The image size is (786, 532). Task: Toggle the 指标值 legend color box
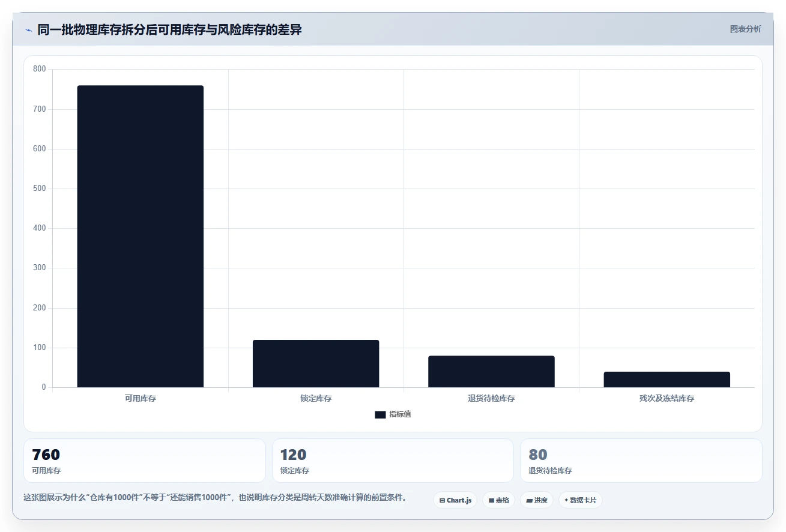pyautogui.click(x=380, y=415)
